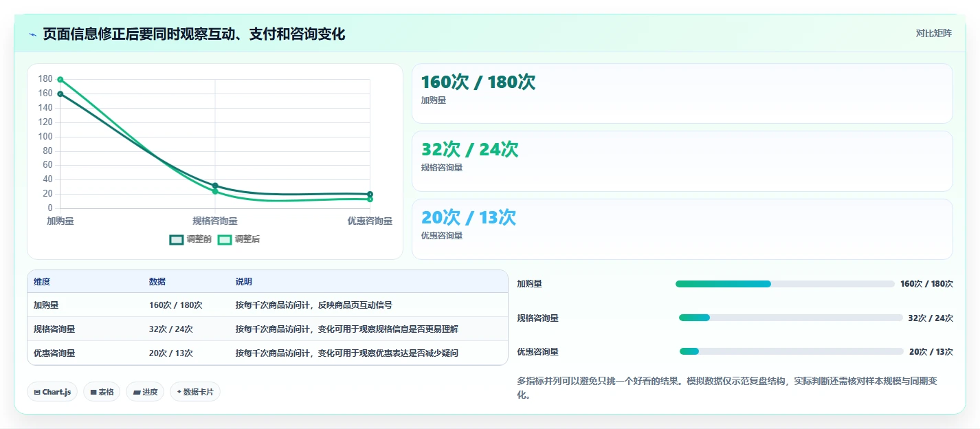Screen dimensions: 980x429
Task: Click the y-axis value 100
Action: tap(45, 137)
